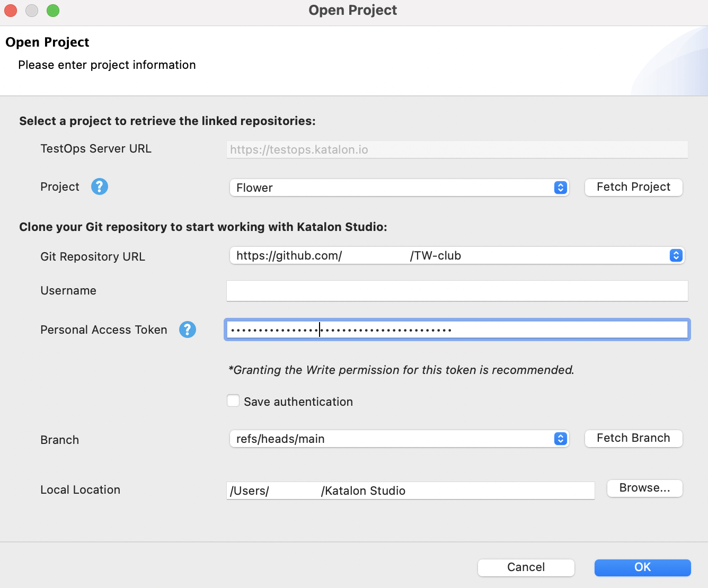Confirm with the OK button

[x=642, y=567]
